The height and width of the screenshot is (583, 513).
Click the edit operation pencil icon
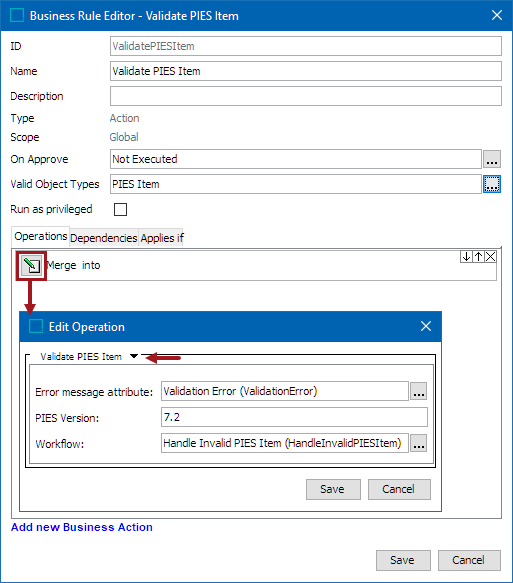click(x=31, y=265)
